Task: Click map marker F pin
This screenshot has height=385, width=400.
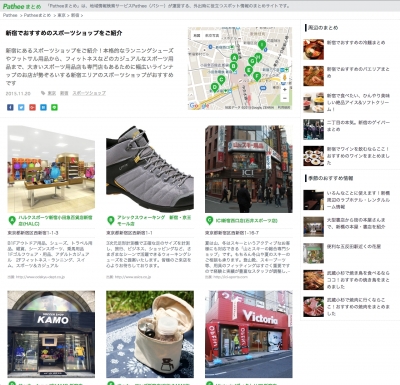Action: pyautogui.click(x=257, y=76)
